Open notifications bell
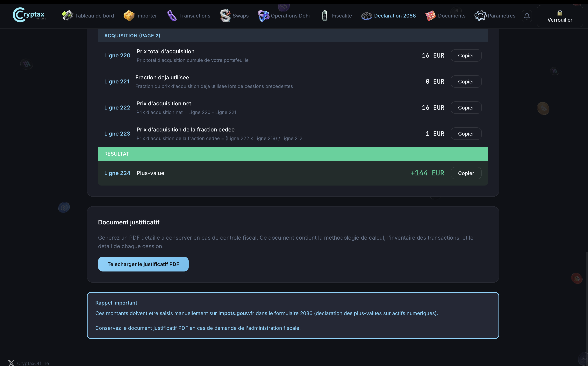 click(527, 16)
